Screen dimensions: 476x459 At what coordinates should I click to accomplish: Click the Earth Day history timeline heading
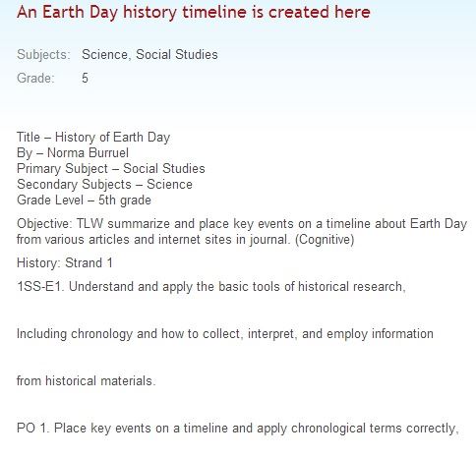[194, 13]
